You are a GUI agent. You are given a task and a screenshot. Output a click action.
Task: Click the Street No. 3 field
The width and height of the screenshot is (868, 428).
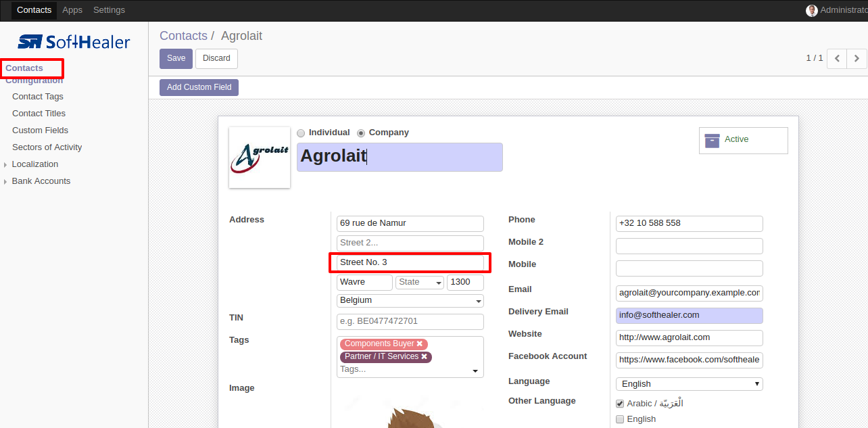(x=410, y=263)
